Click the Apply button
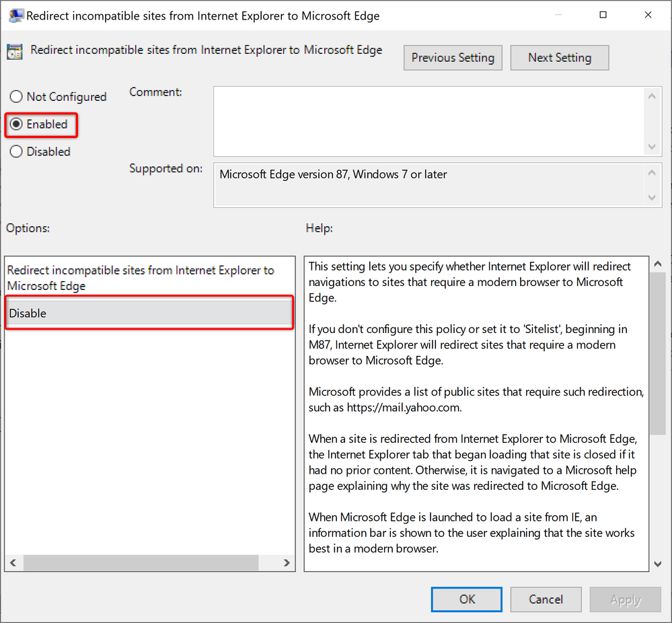This screenshot has height=623, width=672. 626,599
